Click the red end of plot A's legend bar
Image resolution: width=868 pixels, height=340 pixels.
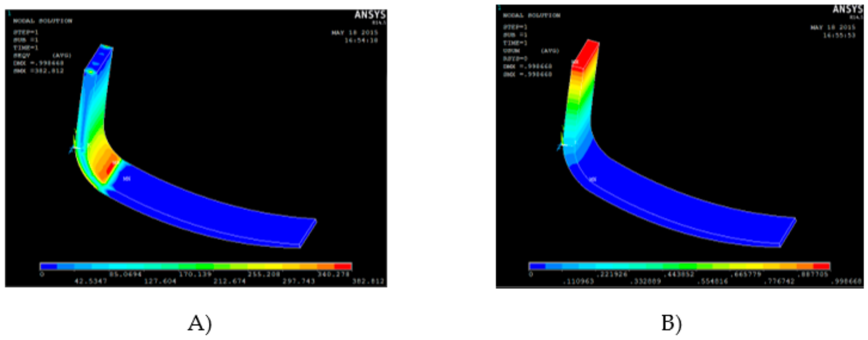coord(343,266)
